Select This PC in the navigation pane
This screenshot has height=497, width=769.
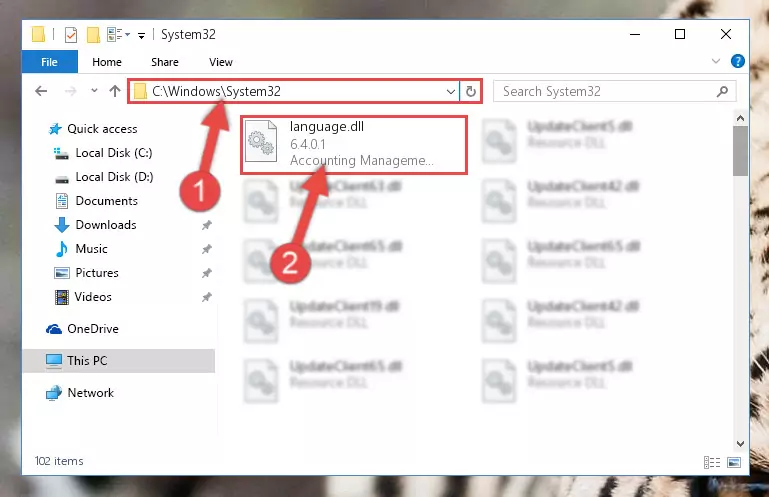pos(118,361)
